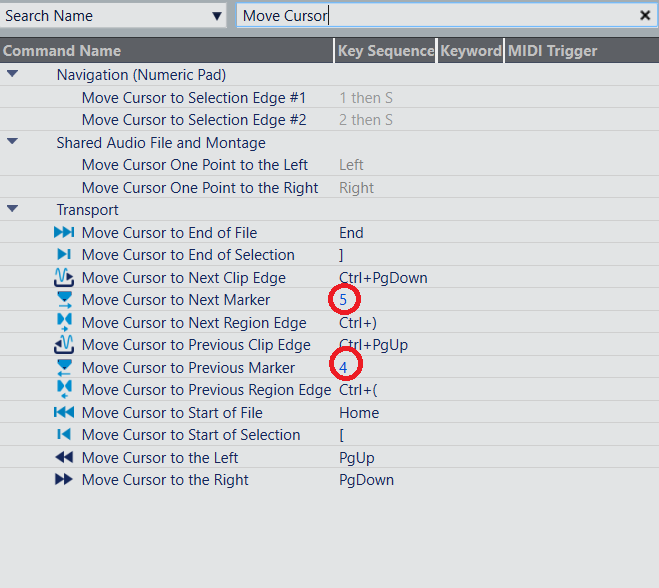The image size is (659, 588).
Task: Collapse the Transport group
Action: pos(12,209)
